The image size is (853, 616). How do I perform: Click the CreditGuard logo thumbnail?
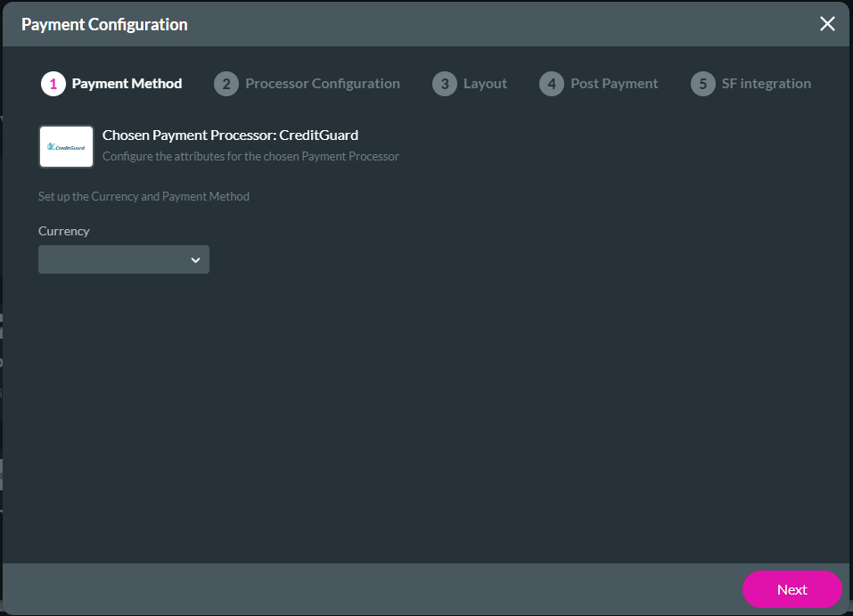66,146
